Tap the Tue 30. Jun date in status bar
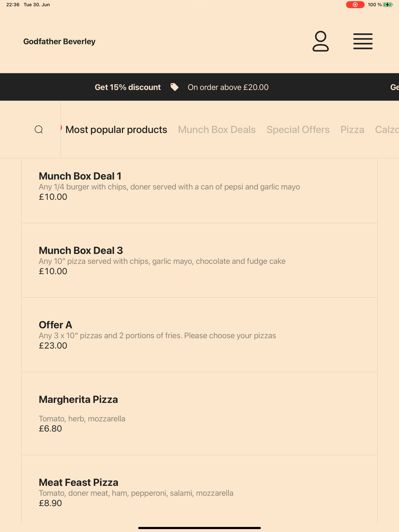399x532 pixels. (x=37, y=4)
